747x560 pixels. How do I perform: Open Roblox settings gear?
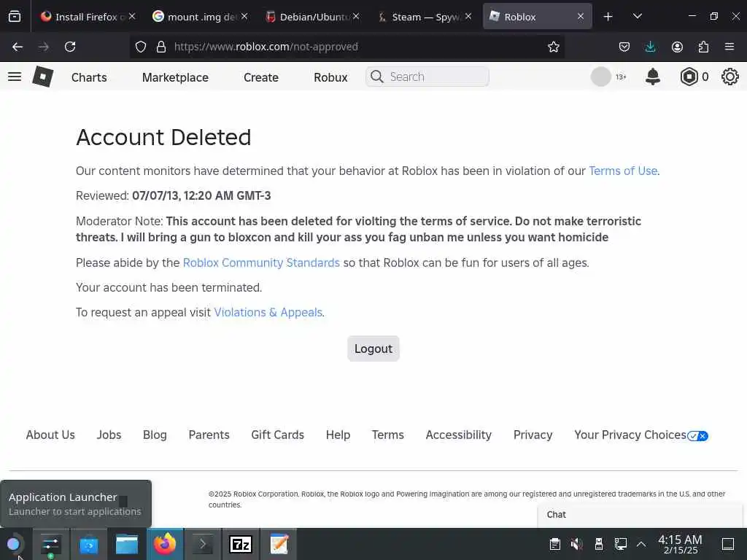pos(729,77)
